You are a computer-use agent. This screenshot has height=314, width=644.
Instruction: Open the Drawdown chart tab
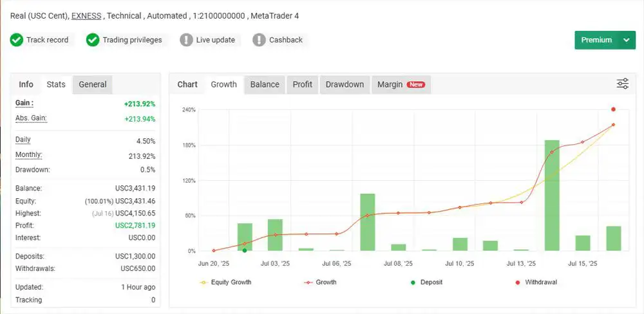click(x=345, y=84)
